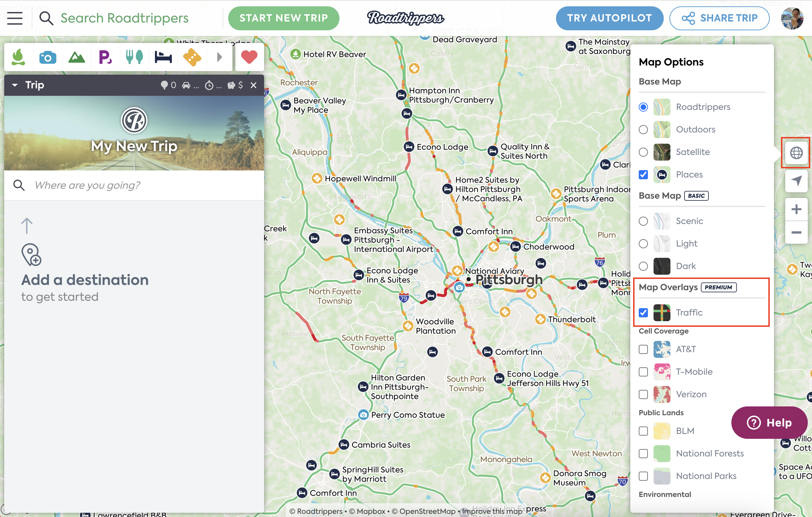
Task: Open saved places with the heart icon
Action: point(249,57)
